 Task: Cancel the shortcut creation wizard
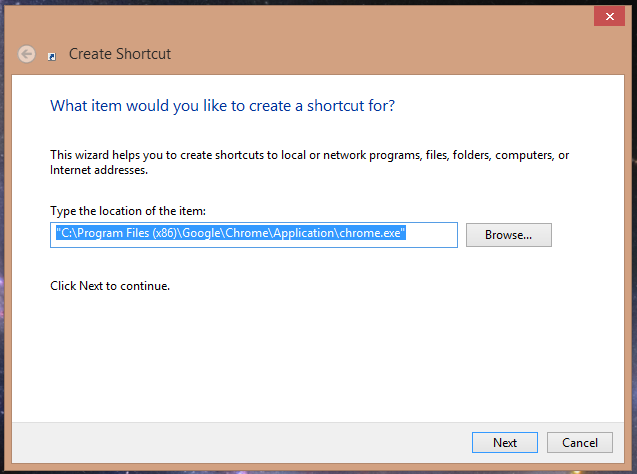point(579,442)
